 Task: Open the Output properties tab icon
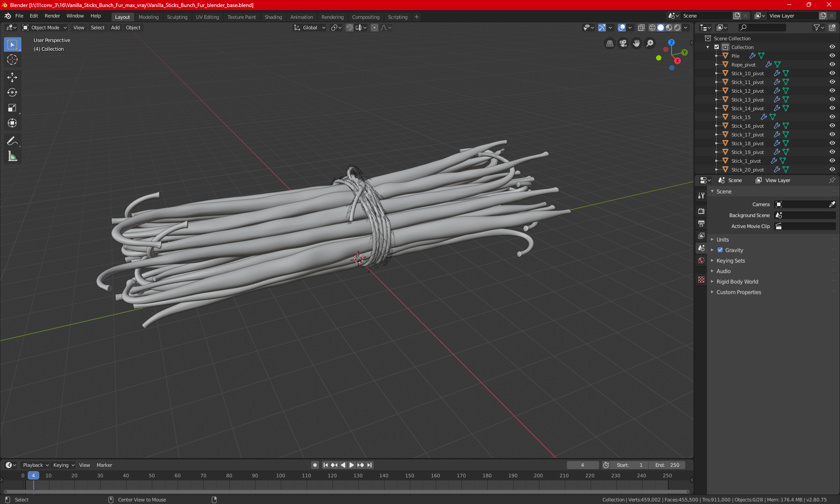[x=701, y=223]
